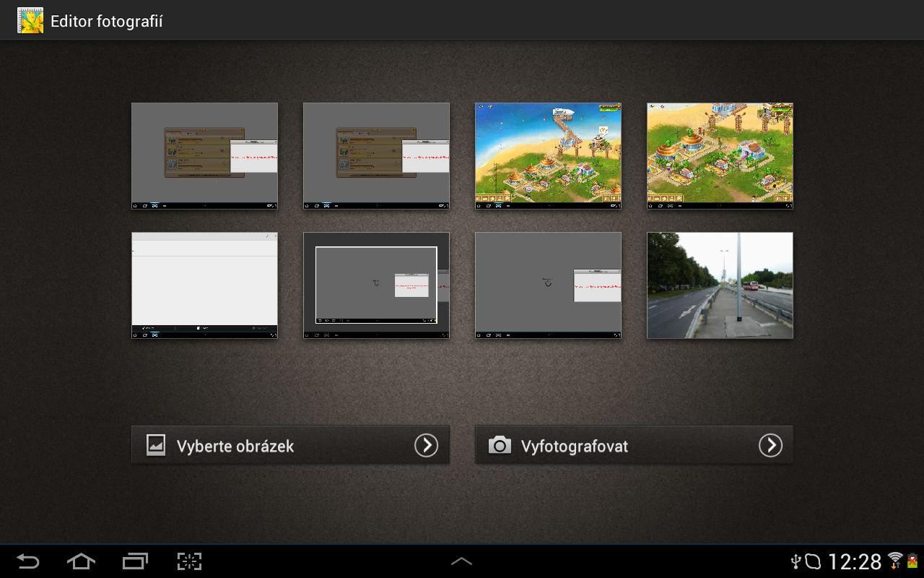Tap the battery status icon
Screen dimensions: 924x578
[913, 560]
